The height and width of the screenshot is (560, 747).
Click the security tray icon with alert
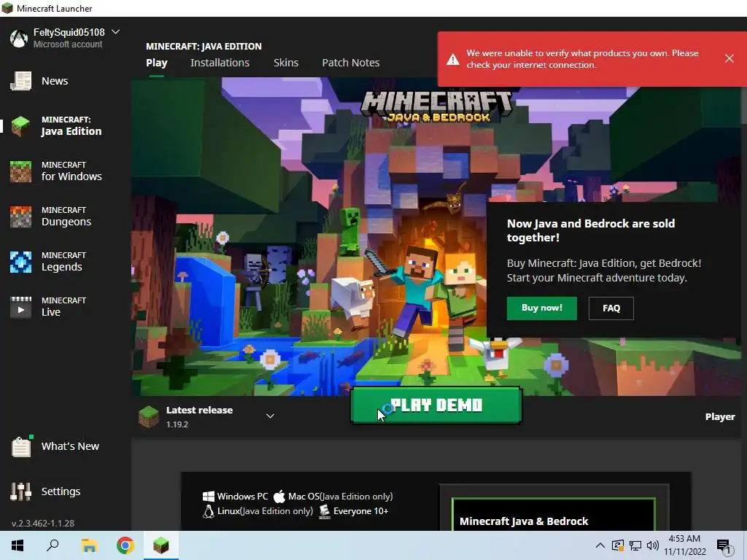pos(618,545)
